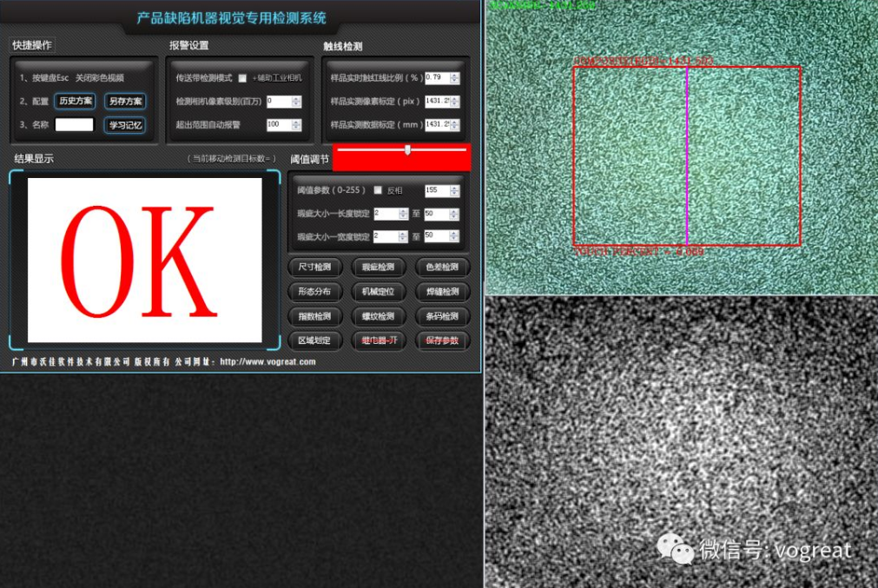Select 区域划定 region demarcation

point(314,340)
